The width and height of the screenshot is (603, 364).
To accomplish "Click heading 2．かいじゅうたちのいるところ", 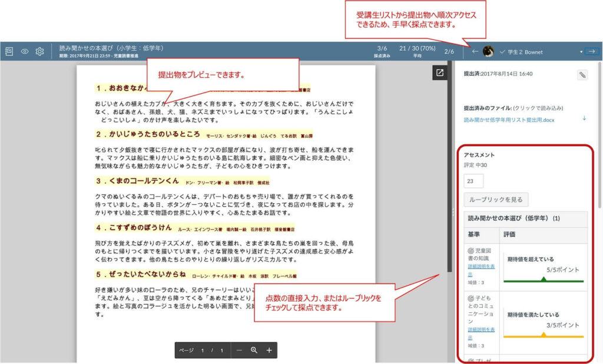I will coord(148,134).
